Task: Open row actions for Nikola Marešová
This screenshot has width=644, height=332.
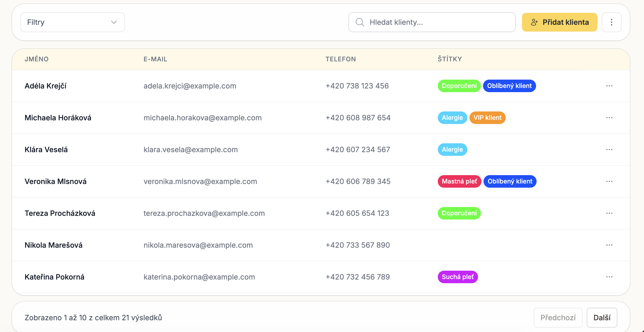Action: 609,245
